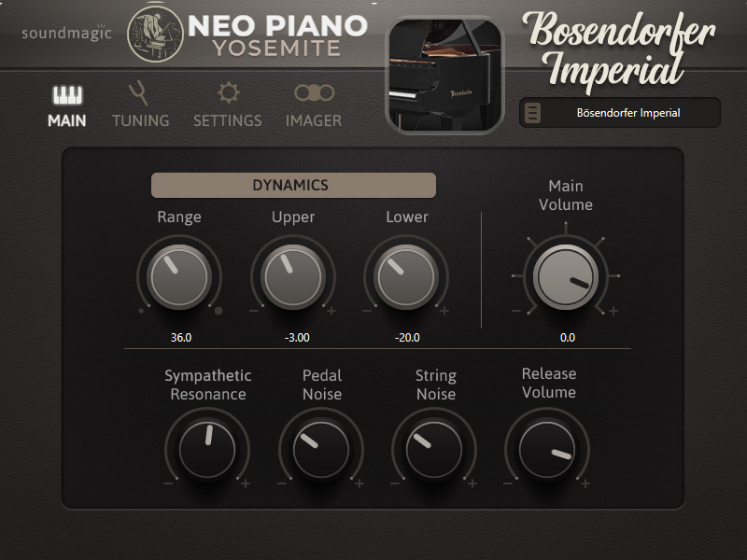Click the large dot beside Range knob

pos(218,311)
